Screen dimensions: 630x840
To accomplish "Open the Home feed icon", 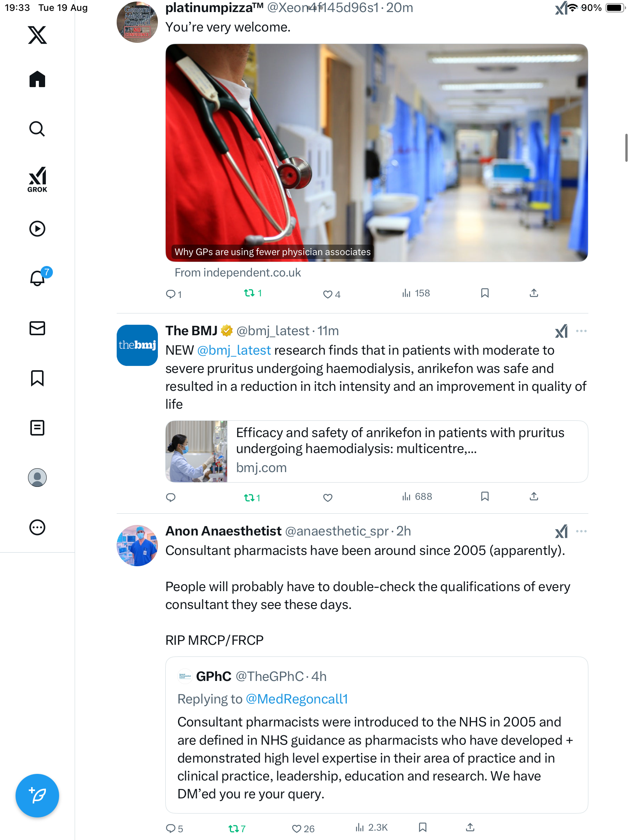I will coord(37,79).
